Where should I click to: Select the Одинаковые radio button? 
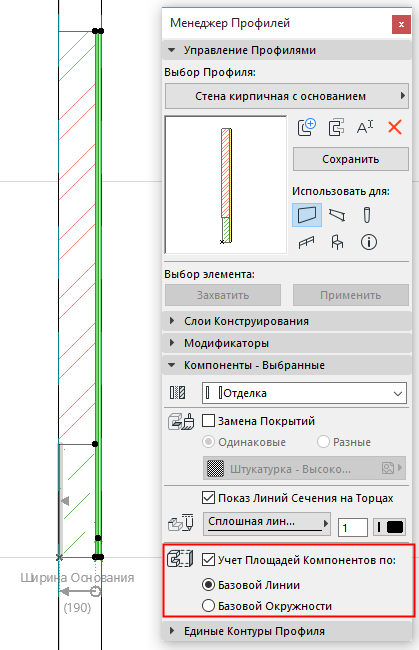coord(208,441)
